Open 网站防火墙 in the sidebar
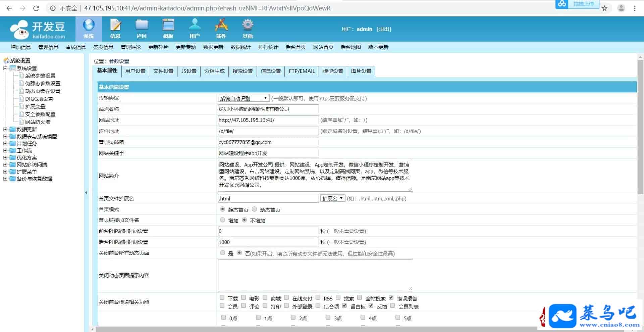This screenshot has width=644, height=332. click(38, 122)
